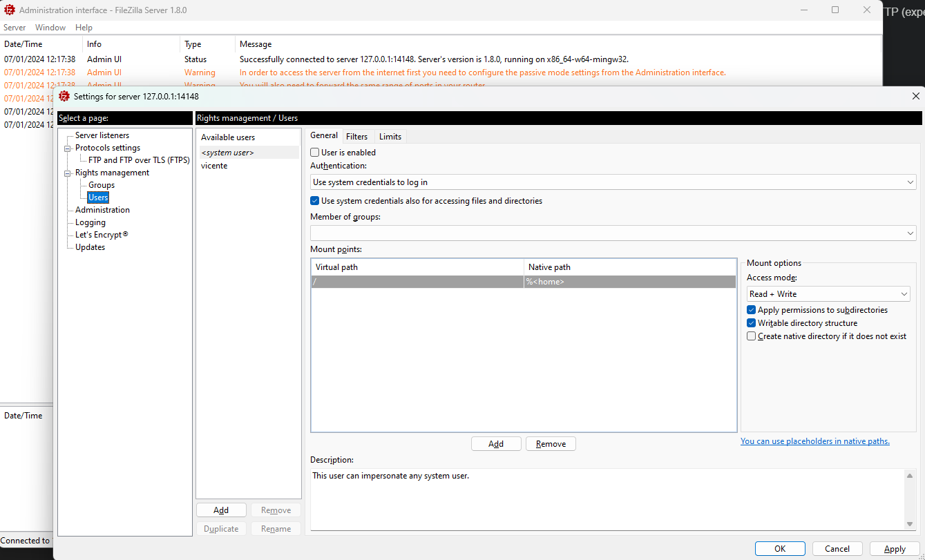
Task: Toggle 'Writable directory structure' option
Action: pos(752,323)
